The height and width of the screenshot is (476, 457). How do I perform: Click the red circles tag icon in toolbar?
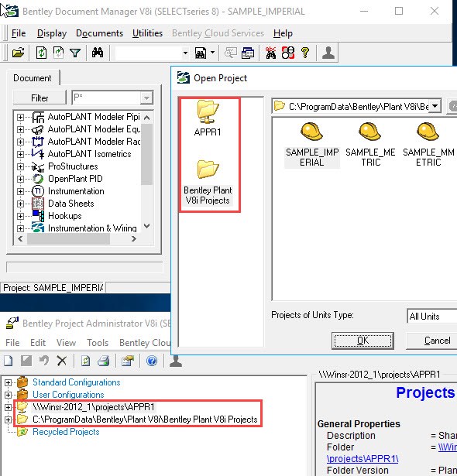pos(287,53)
